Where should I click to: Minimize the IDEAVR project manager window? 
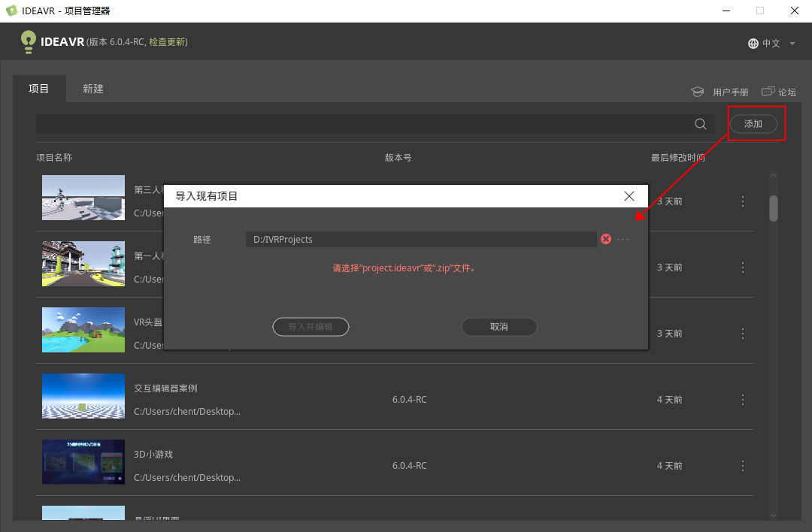[726, 11]
